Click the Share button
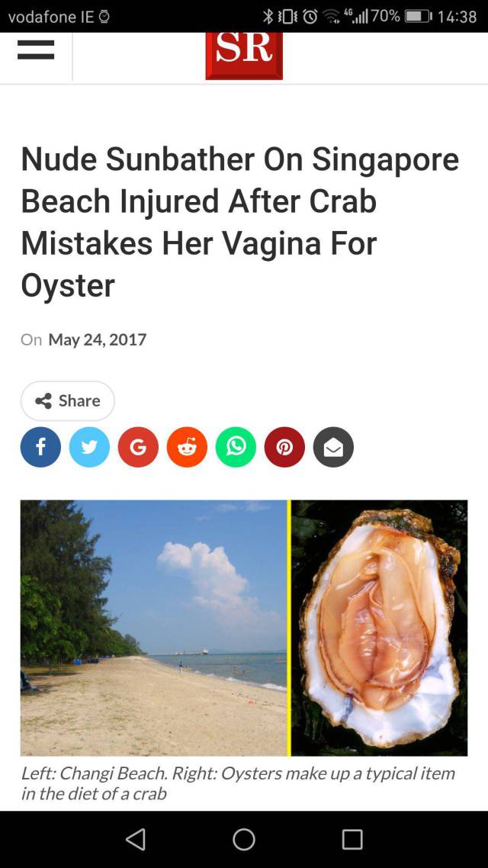The height and width of the screenshot is (868, 488). click(x=68, y=400)
